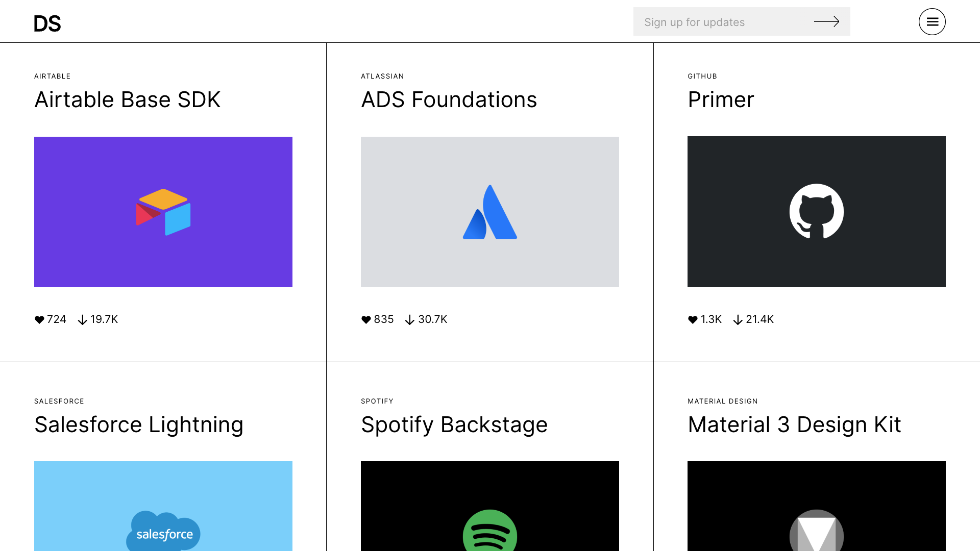Like Airtable Base SDK with heart icon
The image size is (980, 551).
(x=39, y=320)
